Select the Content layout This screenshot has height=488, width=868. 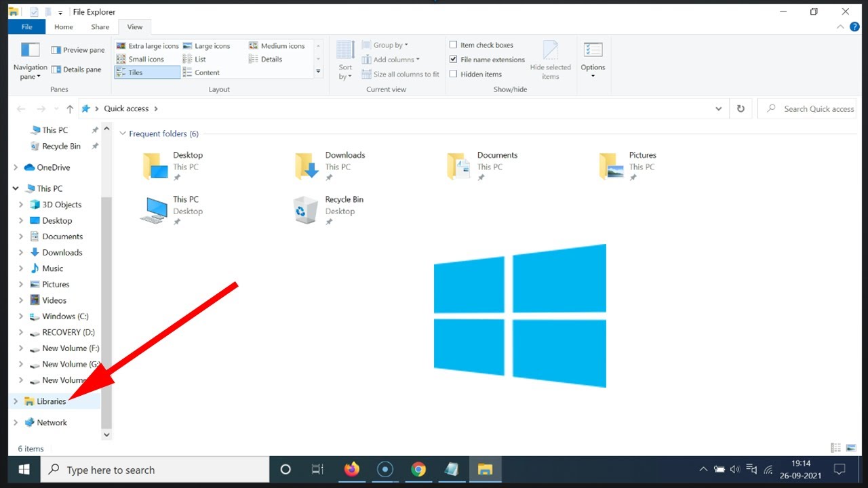point(201,73)
